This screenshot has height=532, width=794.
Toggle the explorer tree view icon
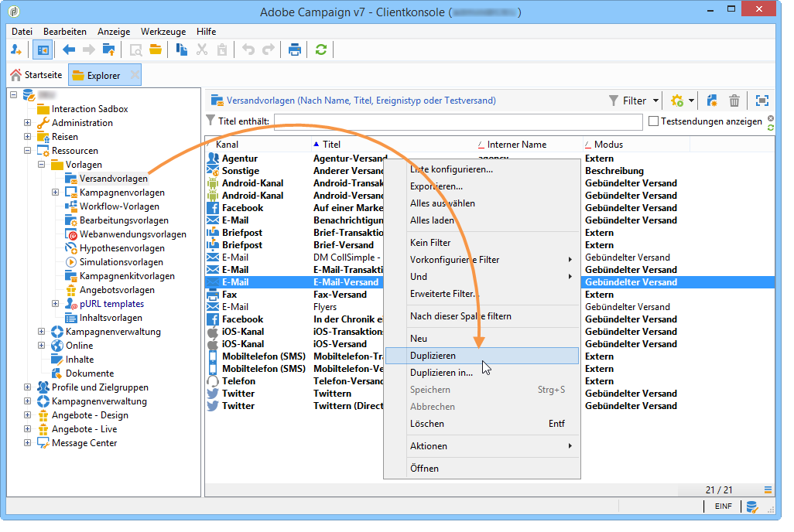tap(43, 50)
